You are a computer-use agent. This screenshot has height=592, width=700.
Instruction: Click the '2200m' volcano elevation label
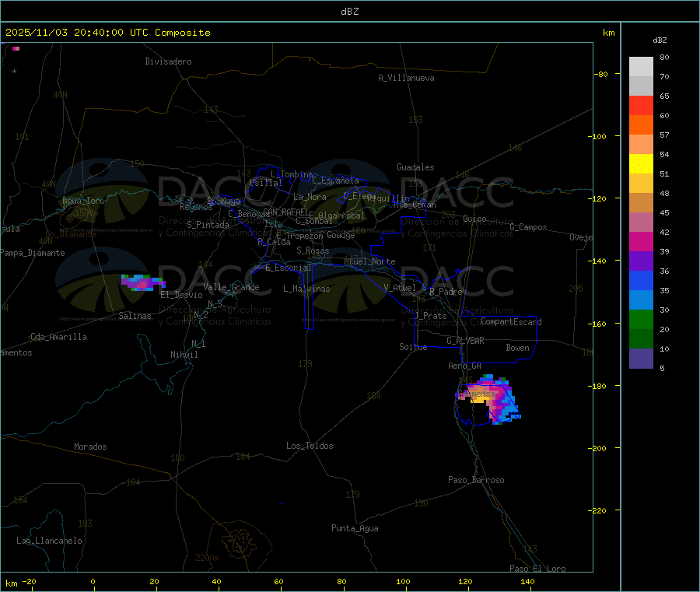coord(207,558)
